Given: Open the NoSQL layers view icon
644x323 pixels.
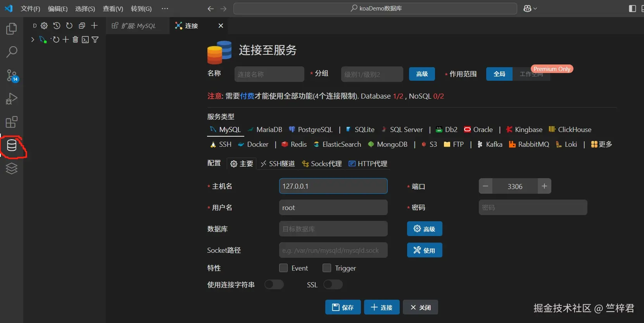Looking at the screenshot, I should [12, 168].
